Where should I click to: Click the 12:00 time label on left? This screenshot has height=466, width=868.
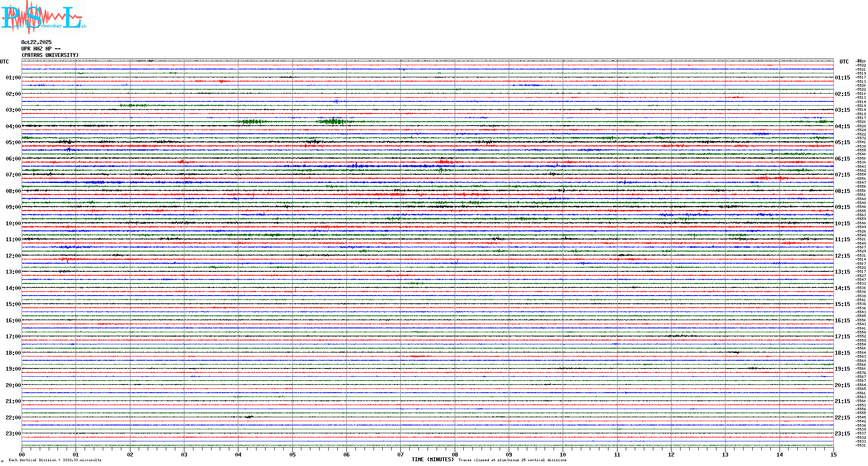click(13, 256)
